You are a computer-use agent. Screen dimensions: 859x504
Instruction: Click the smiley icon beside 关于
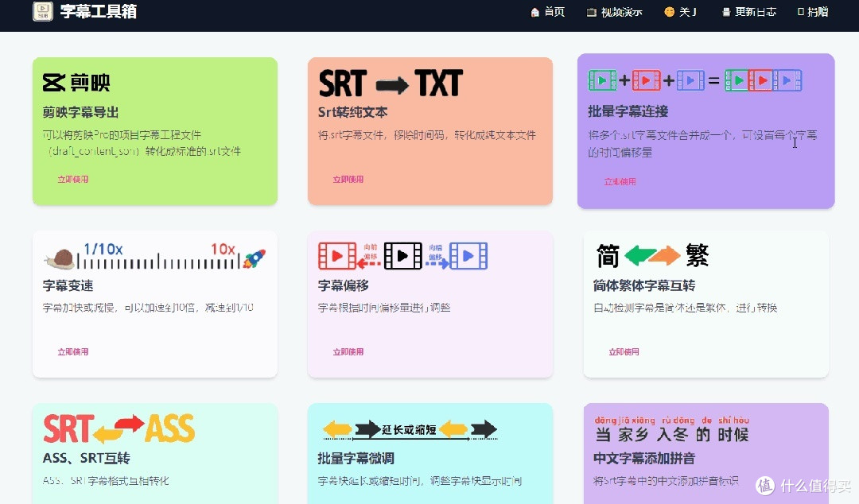coord(669,12)
